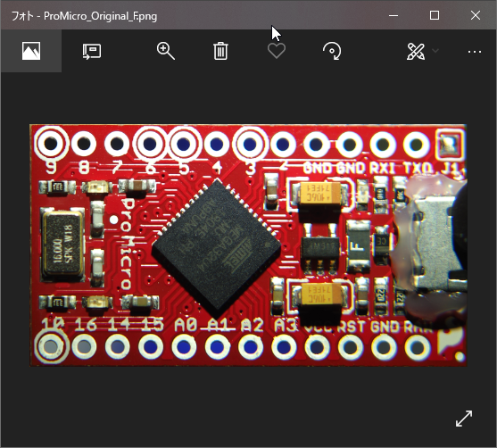
Task: Mark photo as favorite with heart icon
Action: coord(277,51)
